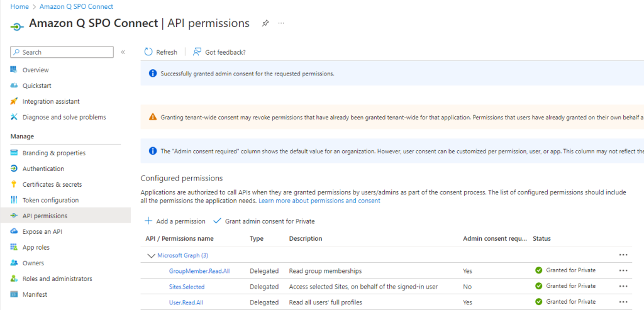Open Learn more about permissions link
644x310 pixels.
tap(319, 201)
